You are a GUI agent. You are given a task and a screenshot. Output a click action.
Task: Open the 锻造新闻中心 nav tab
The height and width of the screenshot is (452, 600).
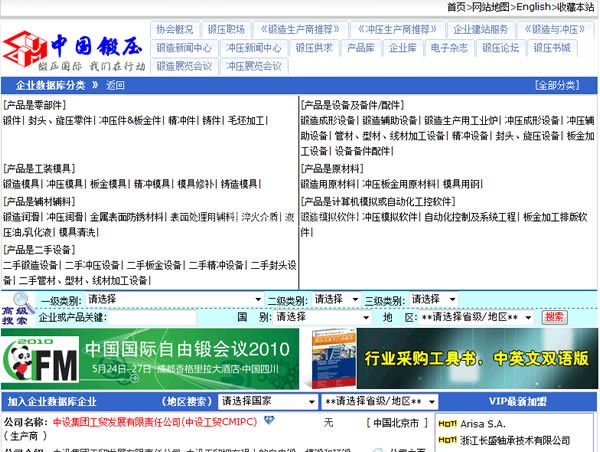(x=184, y=48)
